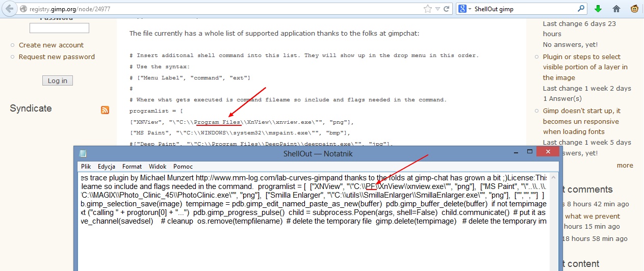The width and height of the screenshot is (644, 271).
Task: Click the 'ShellOut gimp' search box
Action: click(x=524, y=9)
